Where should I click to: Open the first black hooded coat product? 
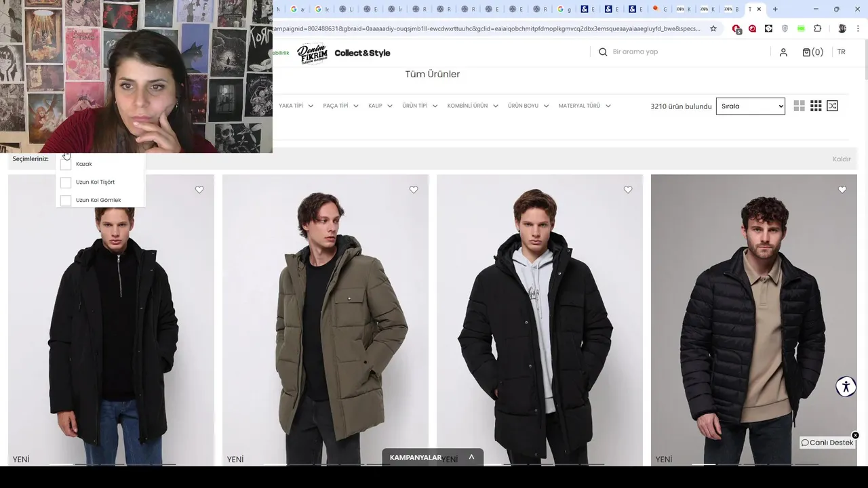pyautogui.click(x=111, y=320)
